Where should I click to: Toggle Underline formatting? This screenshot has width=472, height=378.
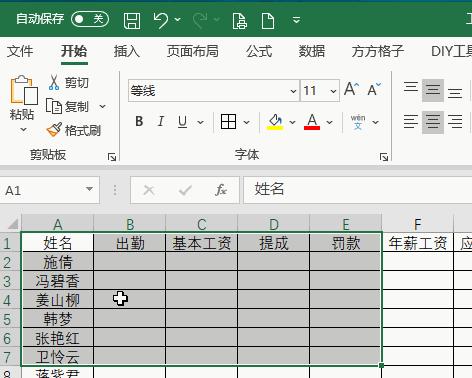click(182, 122)
